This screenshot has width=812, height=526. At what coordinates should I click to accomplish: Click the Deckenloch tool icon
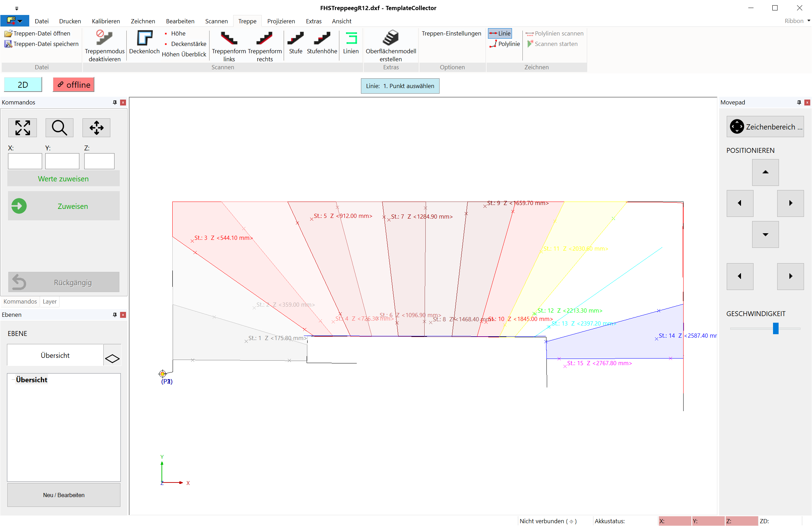(144, 38)
